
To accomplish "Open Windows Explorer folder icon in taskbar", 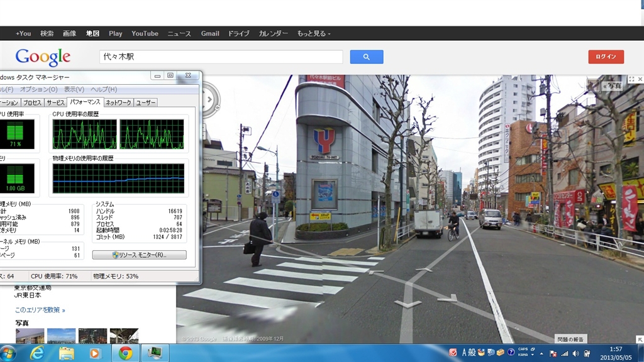I will 67,353.
